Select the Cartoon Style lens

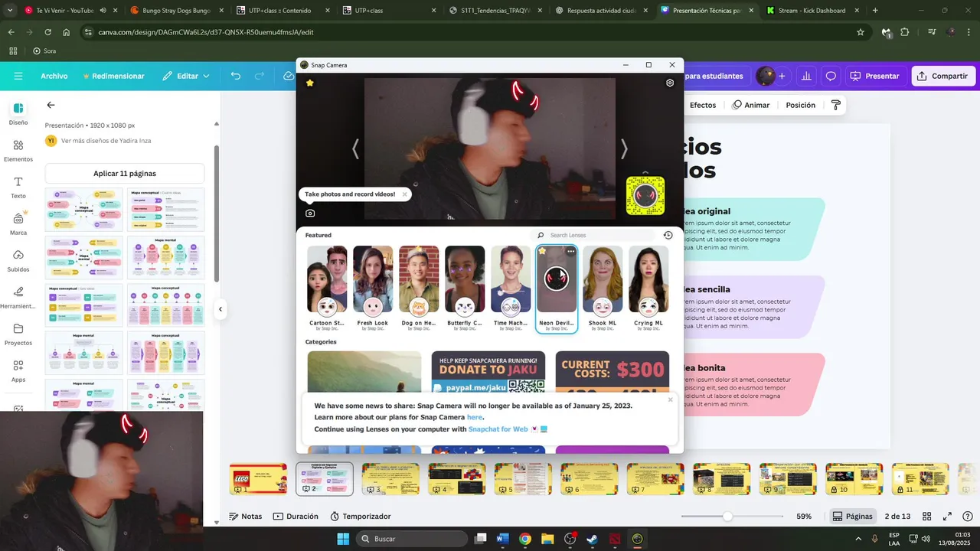point(327,287)
